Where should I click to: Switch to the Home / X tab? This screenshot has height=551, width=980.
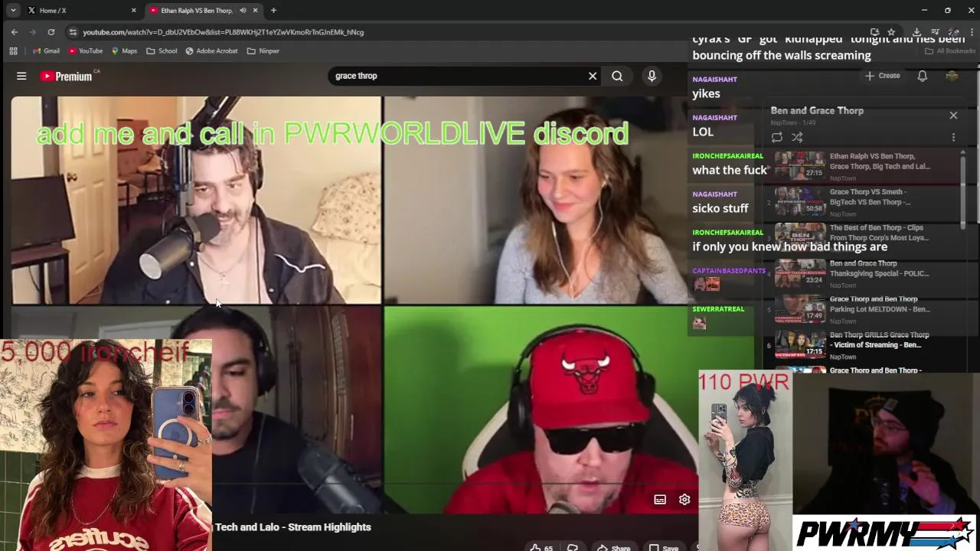[x=77, y=11]
